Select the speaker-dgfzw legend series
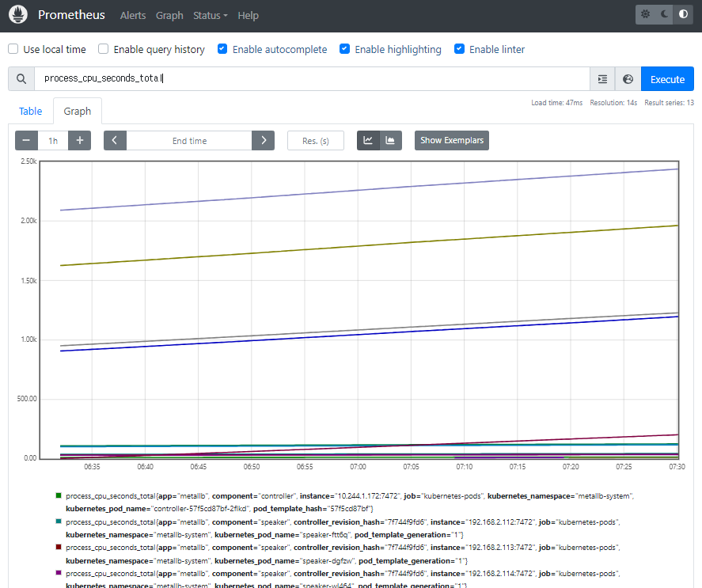Screen dimensions: 702x588 click(x=343, y=554)
